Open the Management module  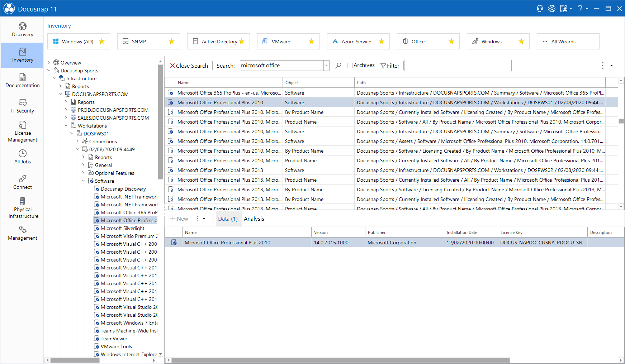[x=22, y=233]
